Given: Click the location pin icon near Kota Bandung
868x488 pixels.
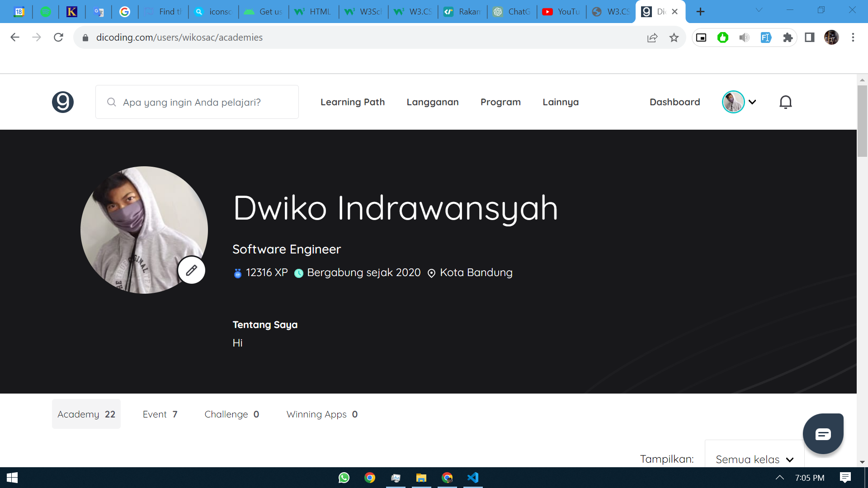Looking at the screenshot, I should [431, 273].
